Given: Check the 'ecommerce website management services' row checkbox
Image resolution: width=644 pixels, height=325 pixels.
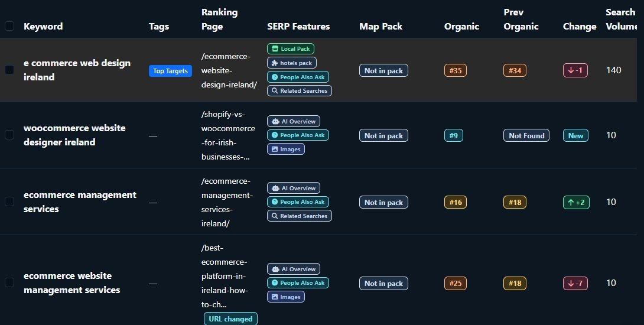Looking at the screenshot, I should 9,282.
